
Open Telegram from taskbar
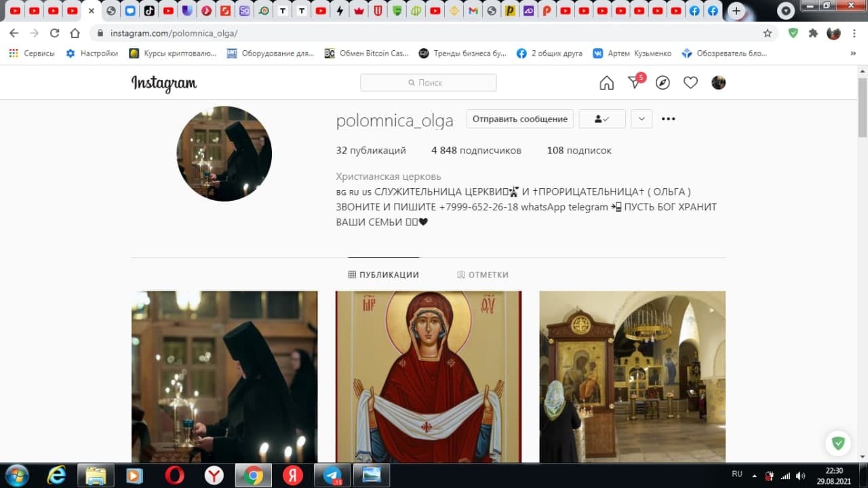tap(333, 475)
